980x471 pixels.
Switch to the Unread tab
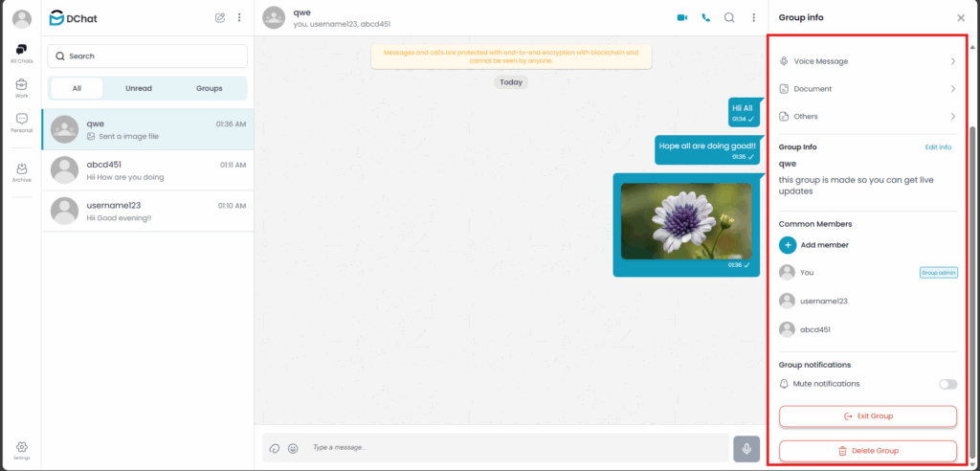click(139, 88)
